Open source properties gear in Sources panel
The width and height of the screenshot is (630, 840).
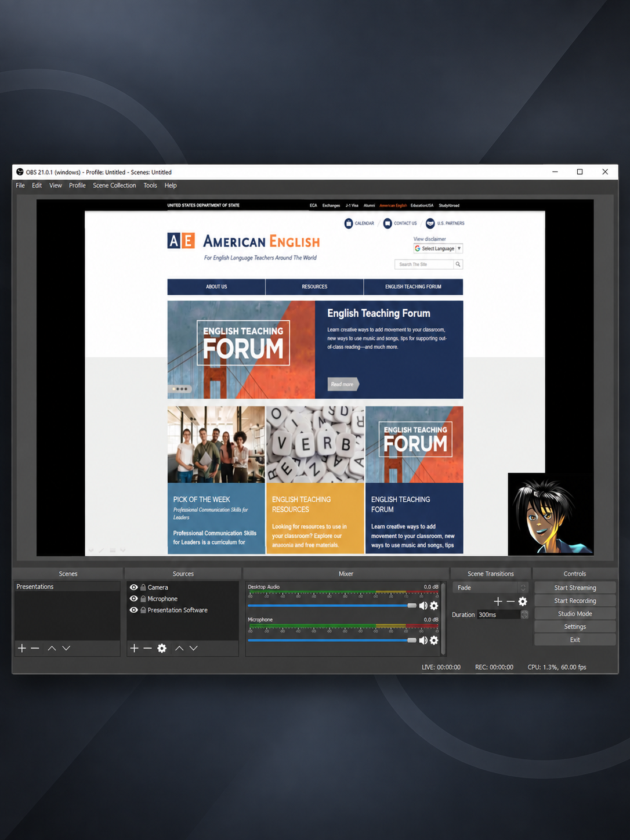tap(162, 648)
